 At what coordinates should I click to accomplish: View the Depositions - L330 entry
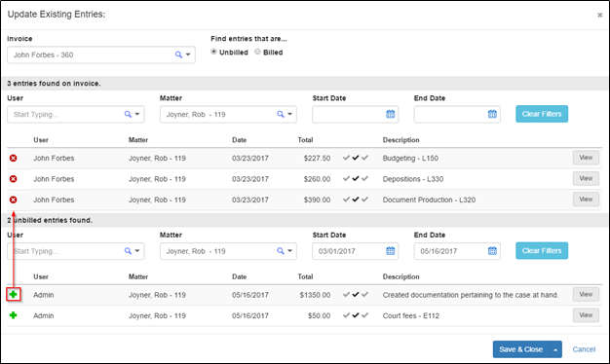[586, 179]
